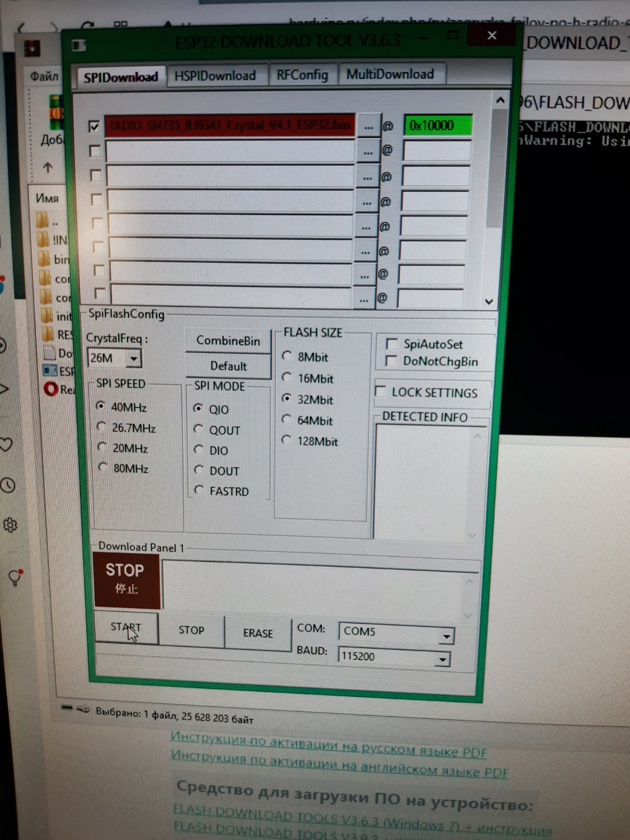Image resolution: width=630 pixels, height=840 pixels.
Task: Click the up-folder arrow in archive window
Action: (x=48, y=167)
